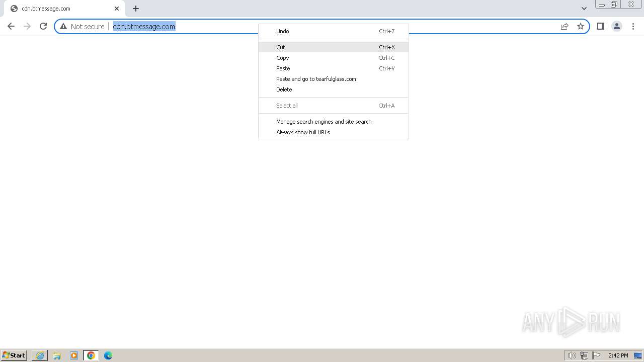Screen dimensions: 644x362
Task: Click the browser Back arrow
Action: coord(11,26)
